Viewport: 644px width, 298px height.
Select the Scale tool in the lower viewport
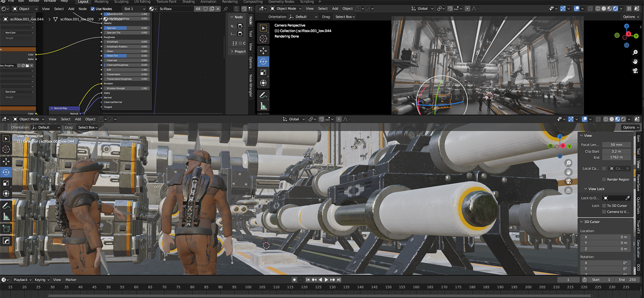pyautogui.click(x=6, y=183)
